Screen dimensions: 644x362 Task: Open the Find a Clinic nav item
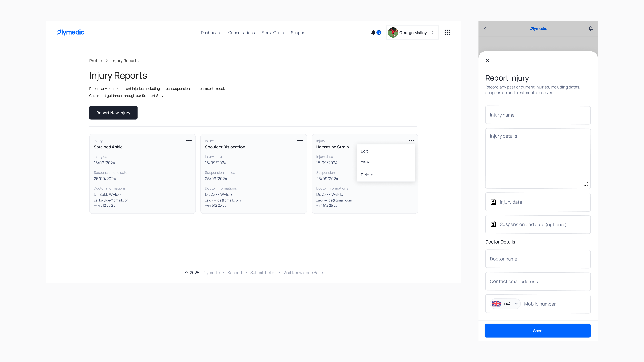point(272,32)
